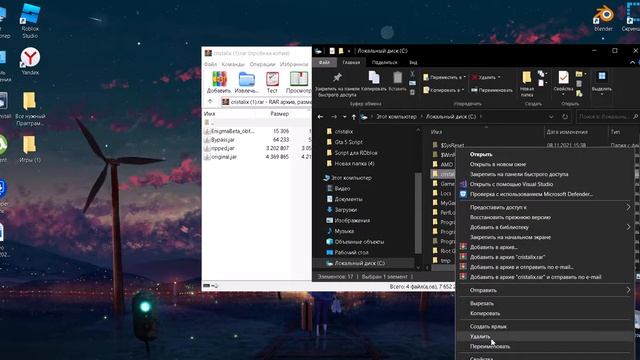The height and width of the screenshot is (360, 640).
Task: Click the WinRAR Тест (Test) icon
Action: 272,79
